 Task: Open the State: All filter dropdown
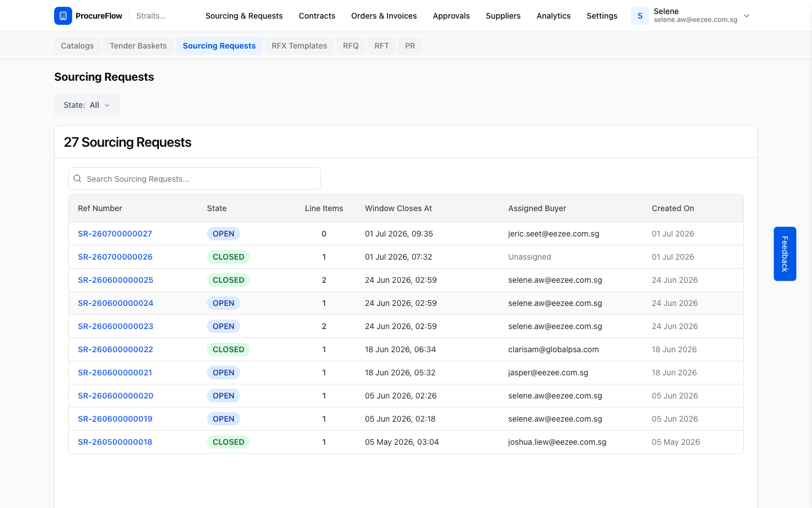(x=87, y=105)
